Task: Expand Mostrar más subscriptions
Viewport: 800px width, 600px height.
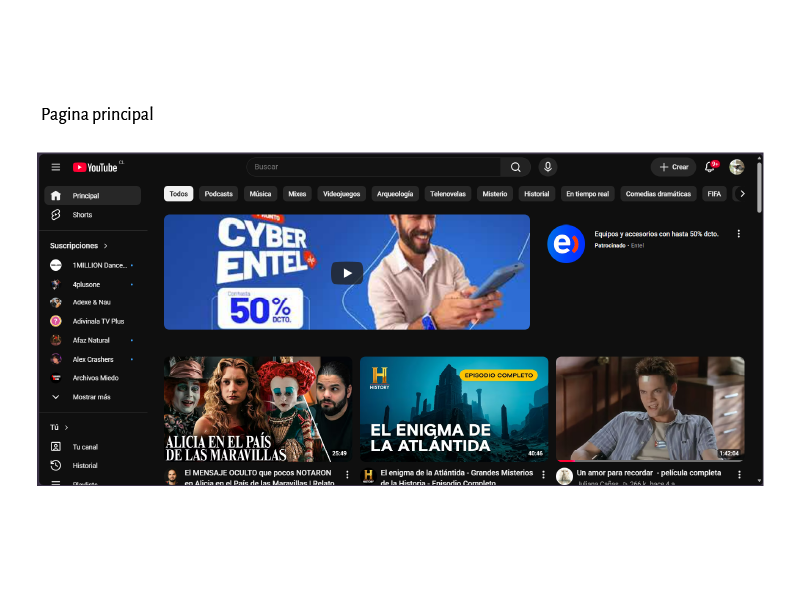Action: pyautogui.click(x=92, y=397)
